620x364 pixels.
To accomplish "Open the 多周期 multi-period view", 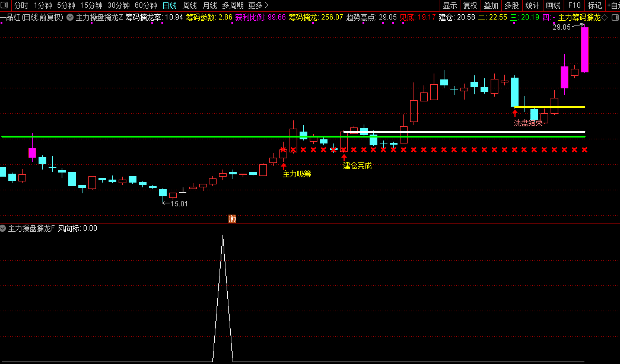I will click(233, 5).
